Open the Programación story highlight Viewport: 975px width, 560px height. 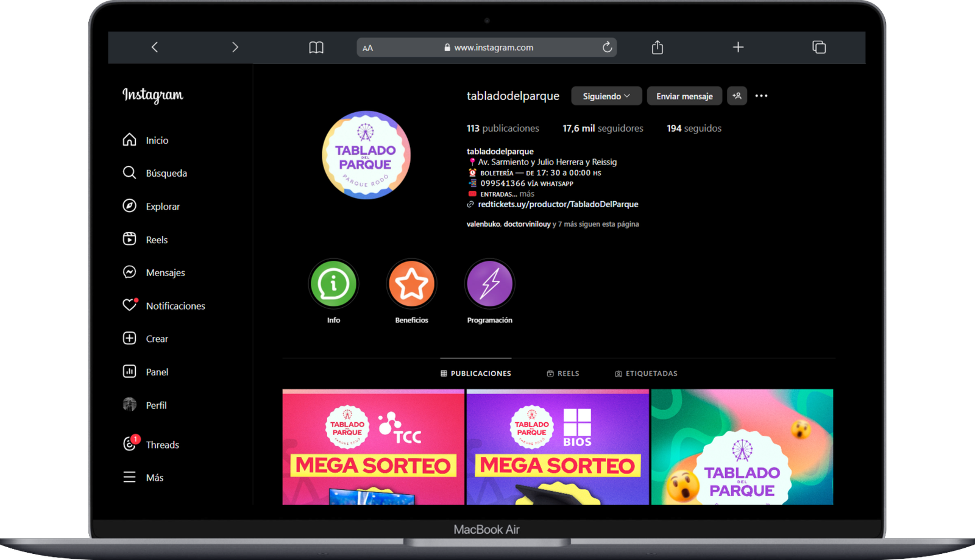pos(489,284)
